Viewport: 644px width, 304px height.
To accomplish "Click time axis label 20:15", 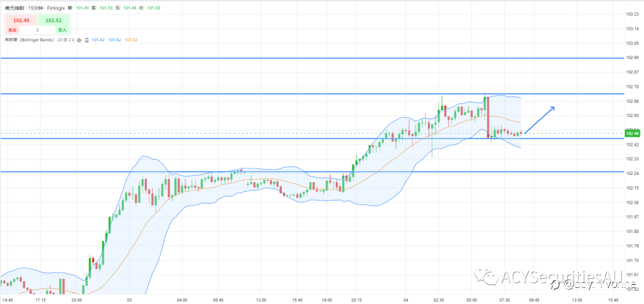I will [356, 300].
